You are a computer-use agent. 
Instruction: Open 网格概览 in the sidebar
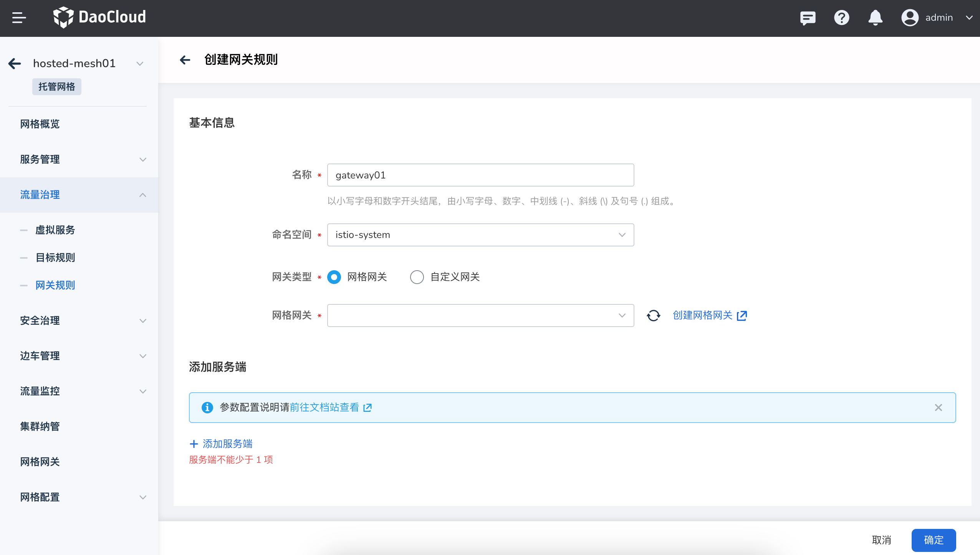tap(40, 124)
